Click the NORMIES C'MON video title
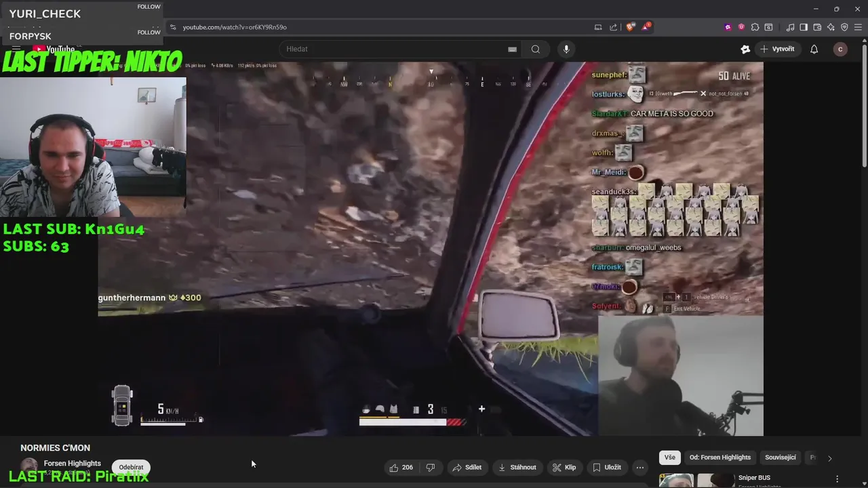Screen dimensions: 868x488 [55, 448]
